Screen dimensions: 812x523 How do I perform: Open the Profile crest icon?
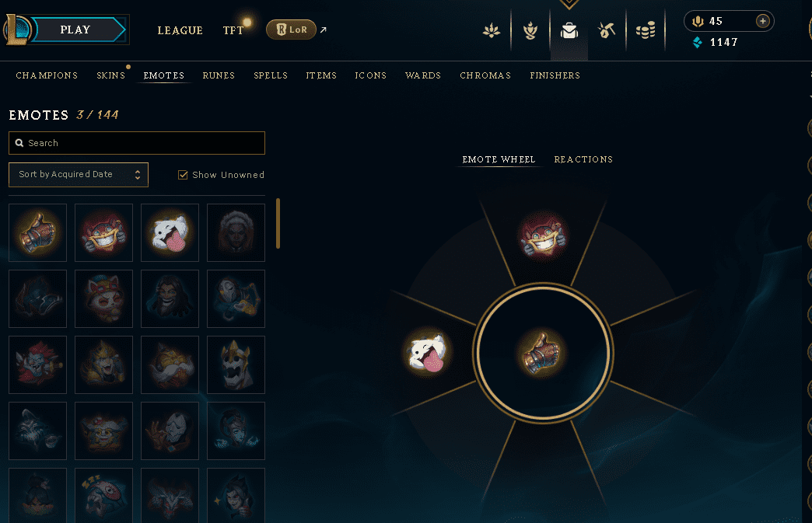tap(491, 30)
